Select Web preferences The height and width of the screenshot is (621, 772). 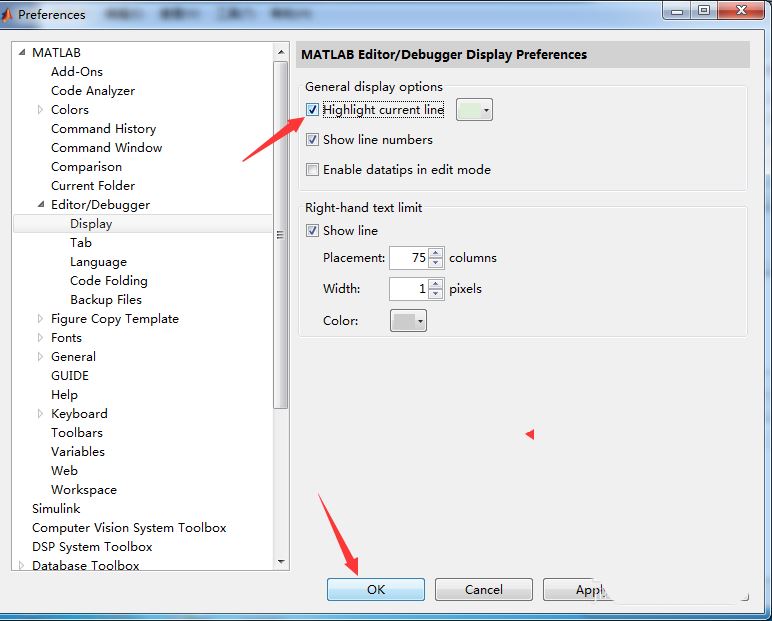point(64,470)
